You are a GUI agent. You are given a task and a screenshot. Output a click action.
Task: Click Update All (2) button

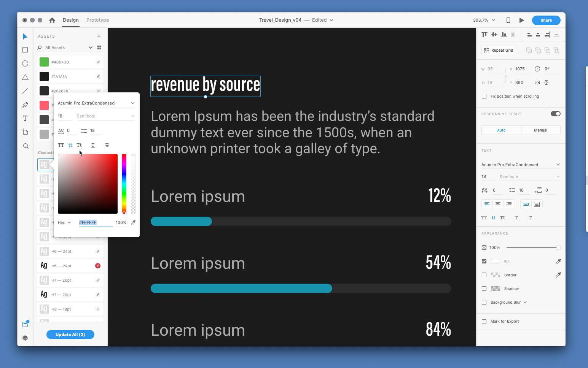coord(70,335)
